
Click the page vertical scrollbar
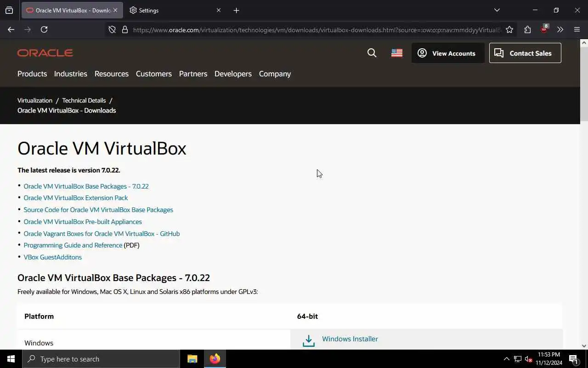tap(584, 84)
